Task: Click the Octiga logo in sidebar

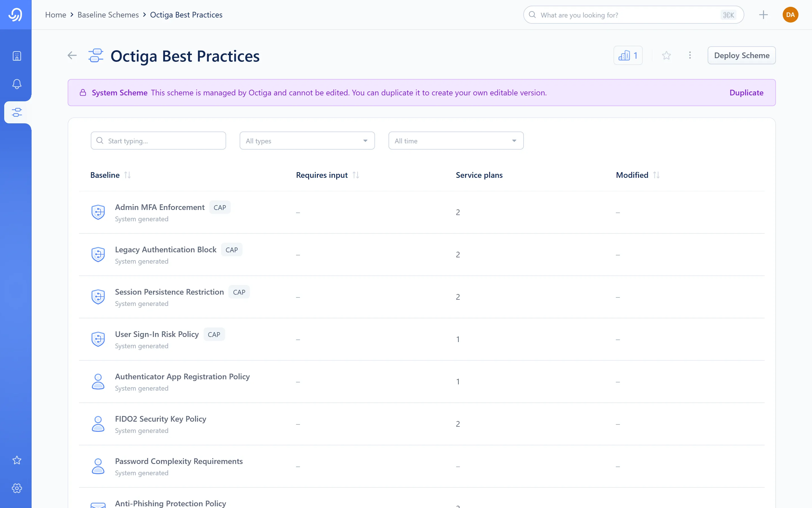Action: pyautogui.click(x=16, y=14)
